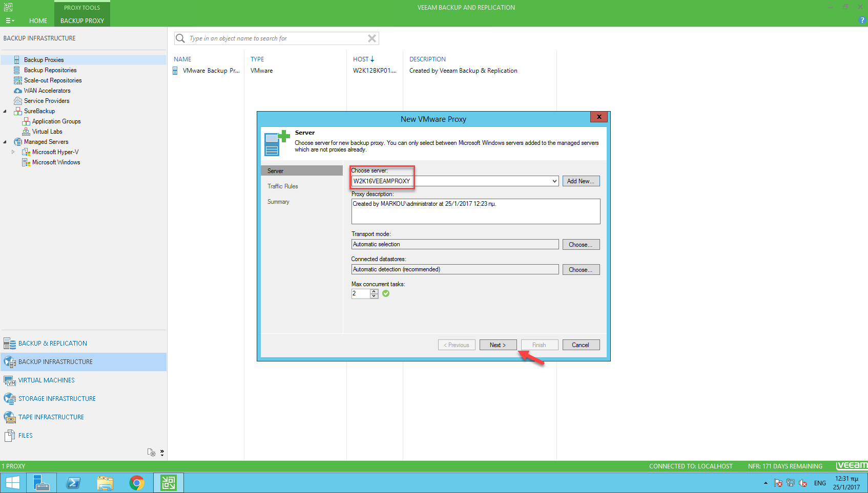This screenshot has width=868, height=493.
Task: Click the Application Groups icon
Action: tap(26, 121)
